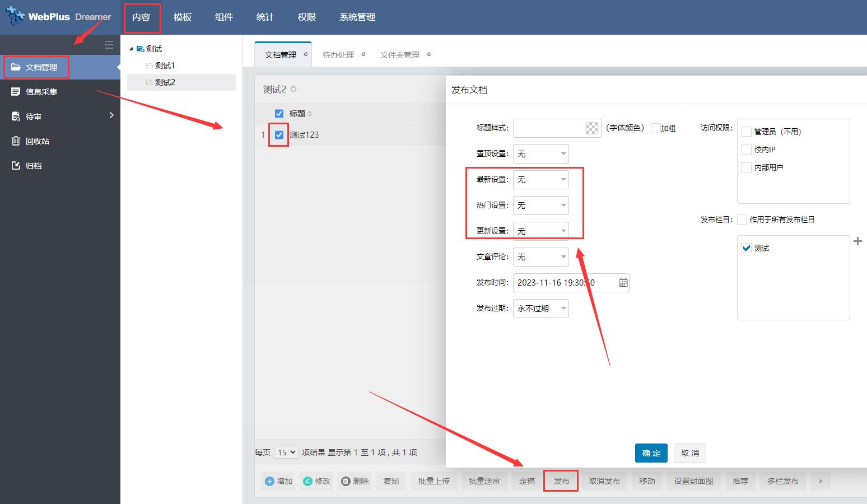867x504 pixels.
Task: Click the 推荐 toolbar button
Action: click(740, 481)
